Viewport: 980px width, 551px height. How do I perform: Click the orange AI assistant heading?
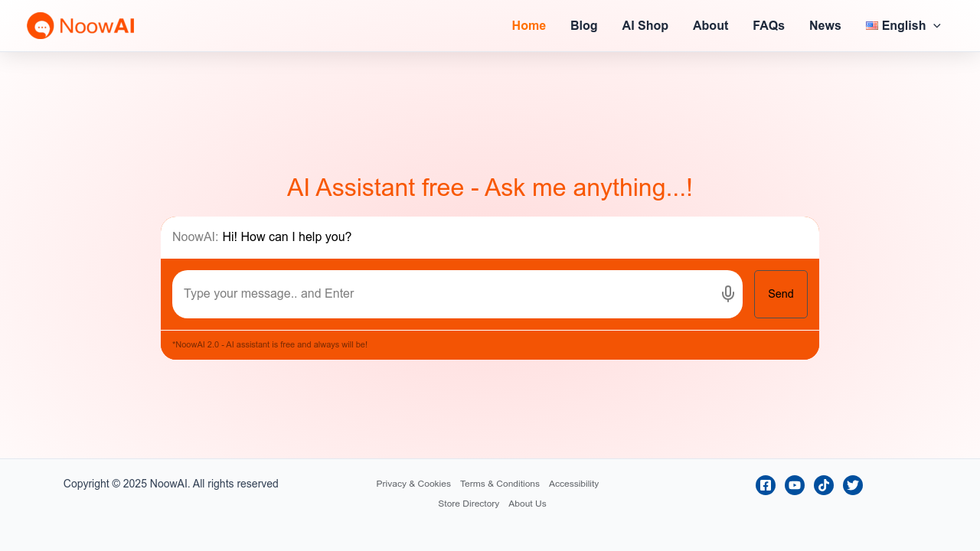tap(490, 187)
